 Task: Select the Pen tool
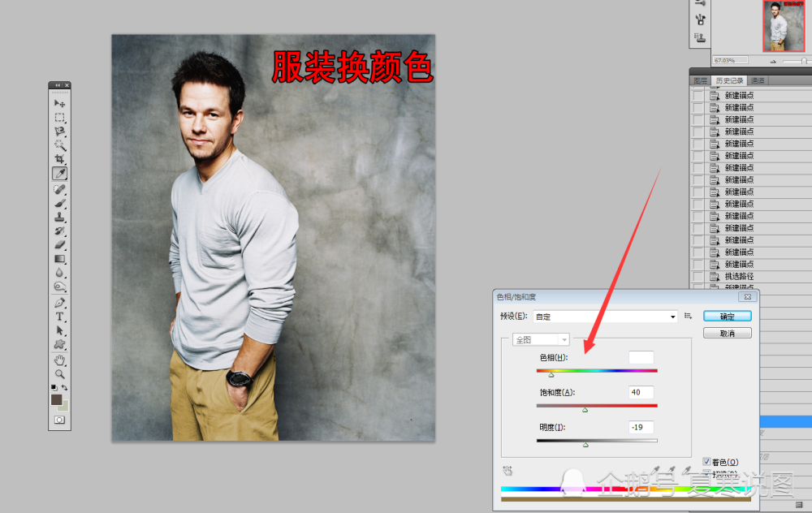click(x=59, y=303)
